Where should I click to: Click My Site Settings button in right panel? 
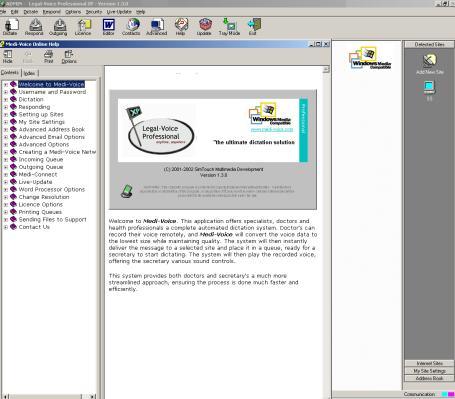(x=429, y=371)
